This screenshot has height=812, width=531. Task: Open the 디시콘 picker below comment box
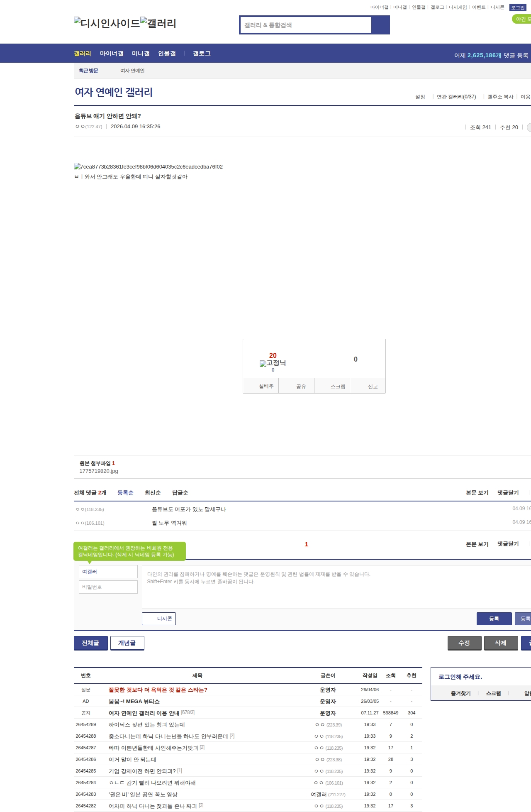pyautogui.click(x=159, y=619)
